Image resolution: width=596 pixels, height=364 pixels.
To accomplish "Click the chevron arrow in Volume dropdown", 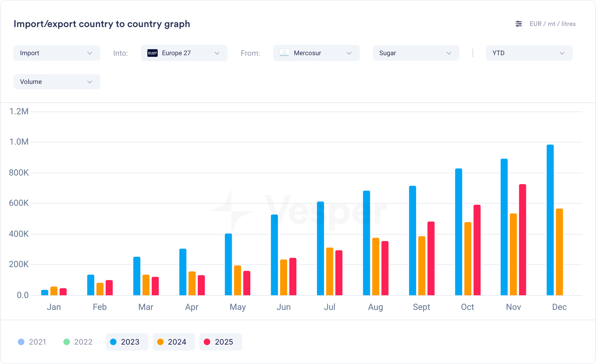I will 89,82.
